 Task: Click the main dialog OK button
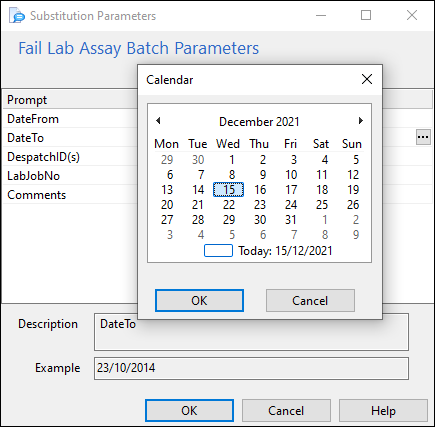189,411
